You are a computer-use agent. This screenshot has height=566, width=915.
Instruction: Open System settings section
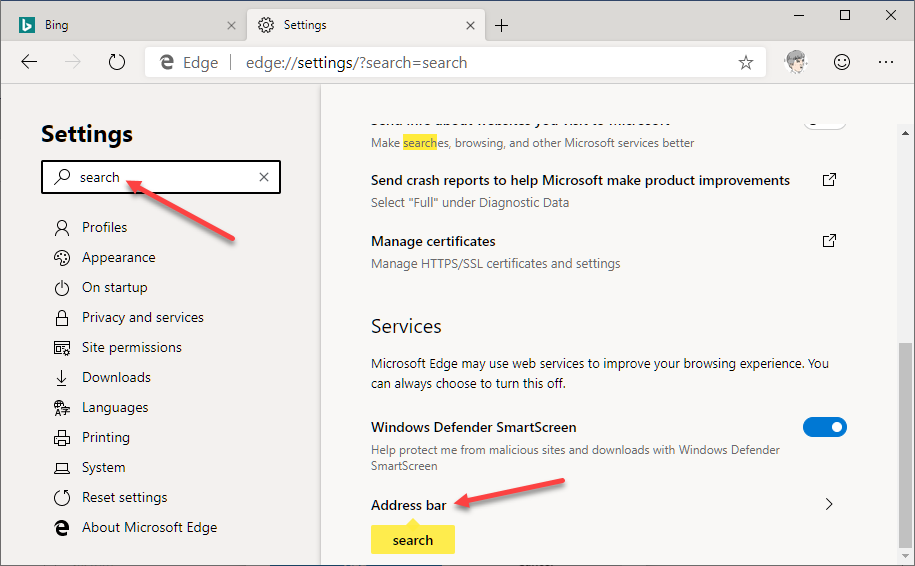tap(103, 467)
